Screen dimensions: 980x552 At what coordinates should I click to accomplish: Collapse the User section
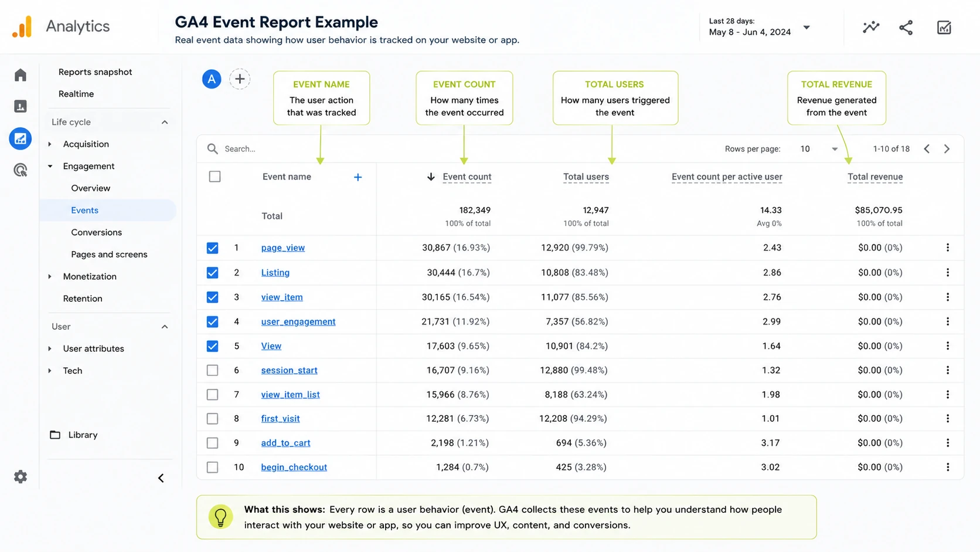(x=165, y=327)
